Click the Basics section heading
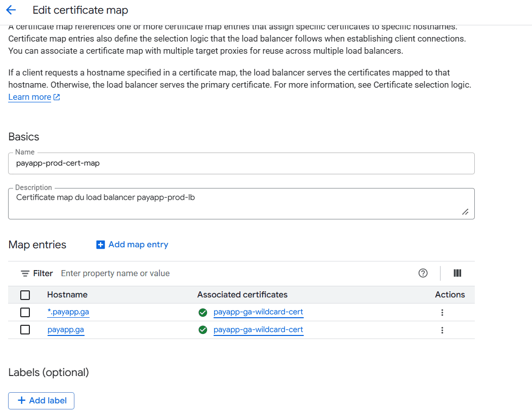This screenshot has width=532, height=414. [24, 137]
